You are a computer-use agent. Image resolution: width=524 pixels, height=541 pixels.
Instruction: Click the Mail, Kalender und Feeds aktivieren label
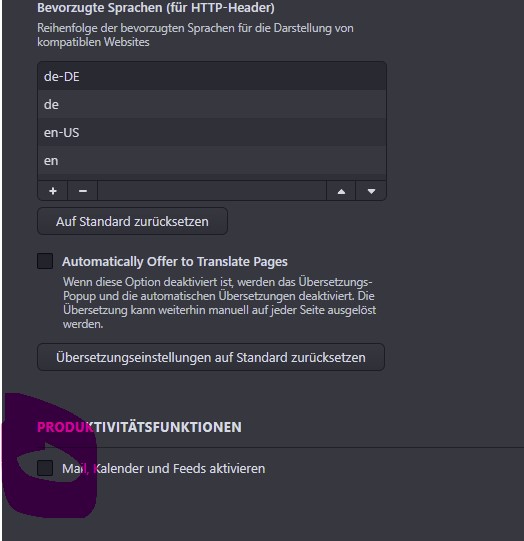point(164,469)
